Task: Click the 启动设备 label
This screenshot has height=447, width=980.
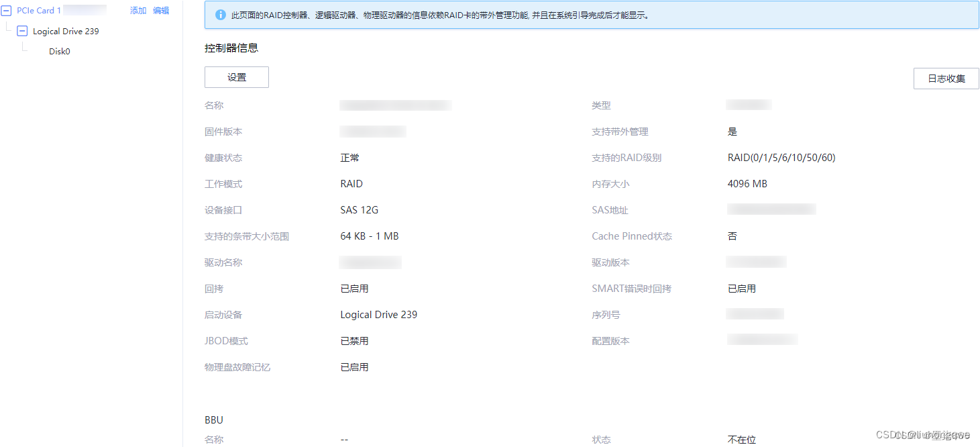Action: (223, 315)
